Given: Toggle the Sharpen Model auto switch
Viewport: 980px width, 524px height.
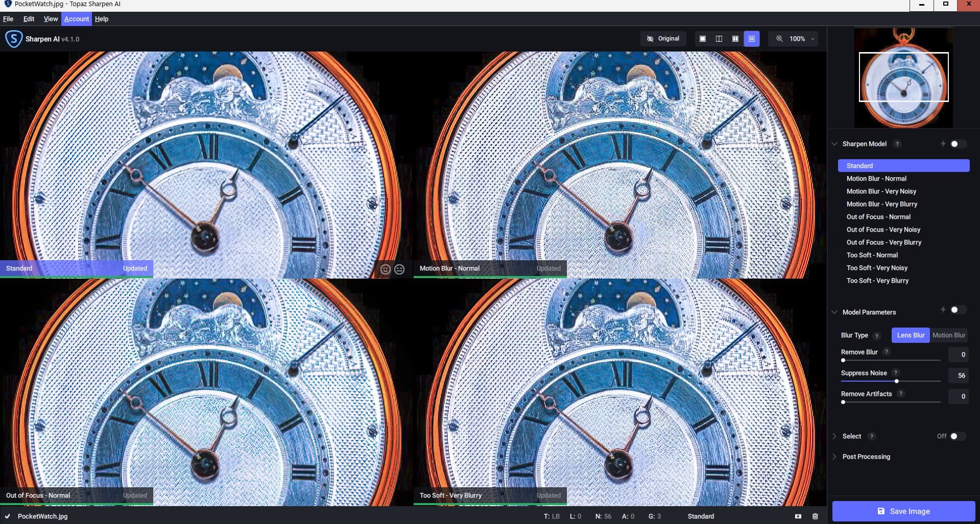Looking at the screenshot, I should click(957, 144).
